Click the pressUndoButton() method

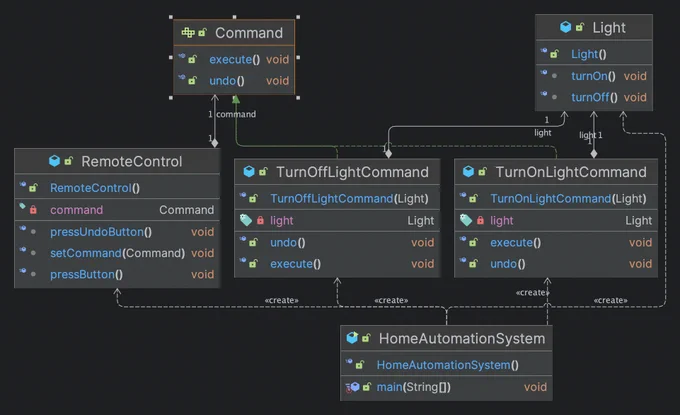tap(101, 232)
